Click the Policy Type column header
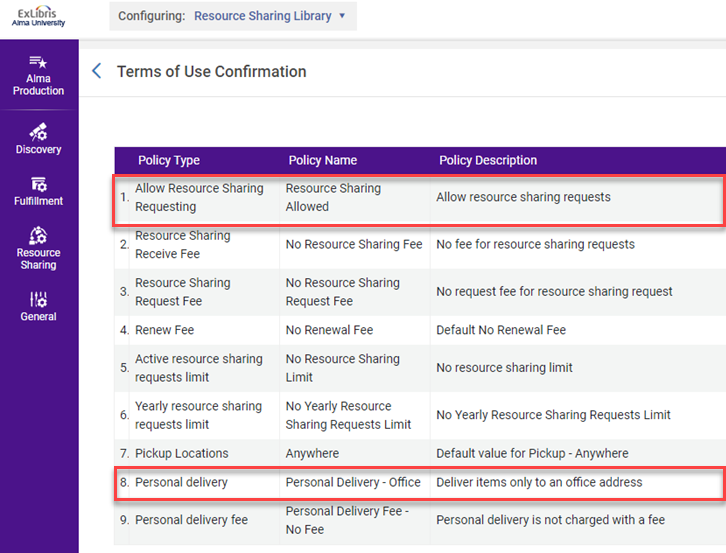Image resolution: width=726 pixels, height=553 pixels. [x=169, y=160]
